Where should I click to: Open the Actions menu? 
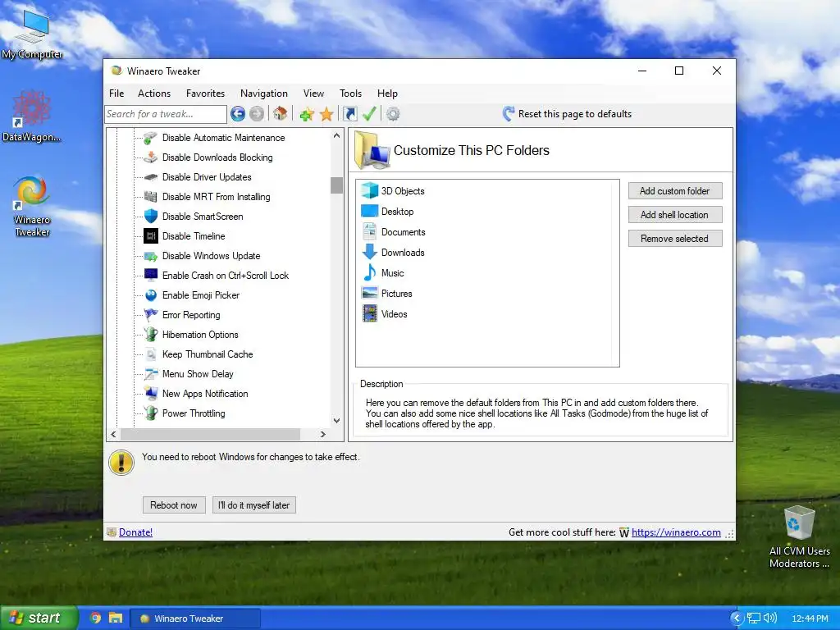(154, 94)
